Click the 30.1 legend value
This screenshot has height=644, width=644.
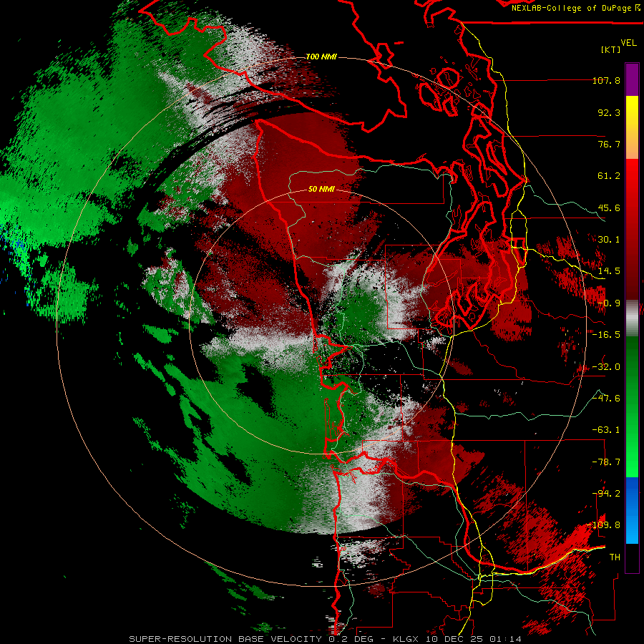click(x=609, y=240)
